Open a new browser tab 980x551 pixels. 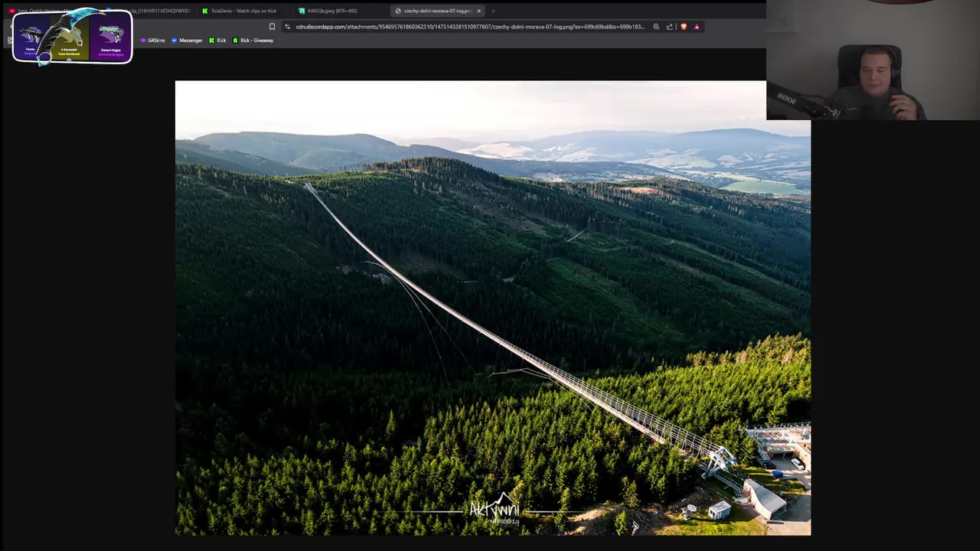[493, 11]
